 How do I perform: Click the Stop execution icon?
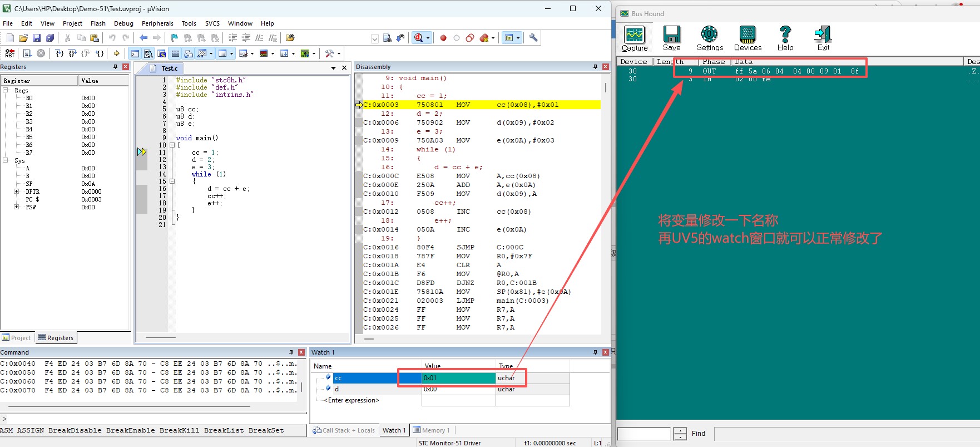[41, 53]
